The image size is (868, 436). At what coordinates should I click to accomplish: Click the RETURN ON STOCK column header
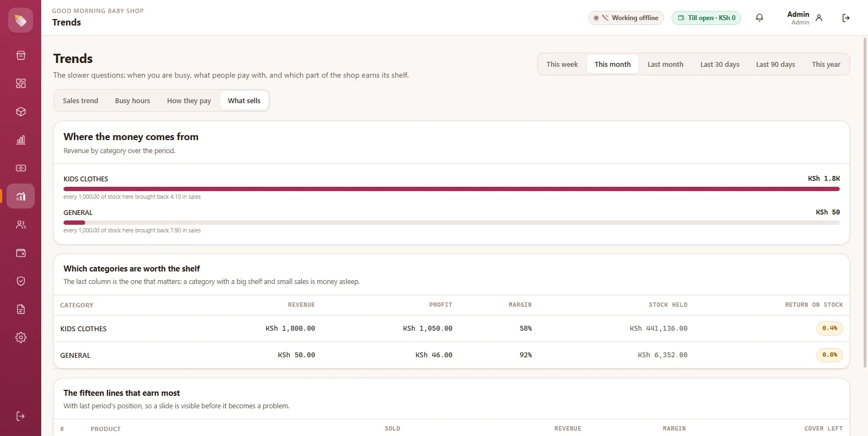[x=814, y=305]
